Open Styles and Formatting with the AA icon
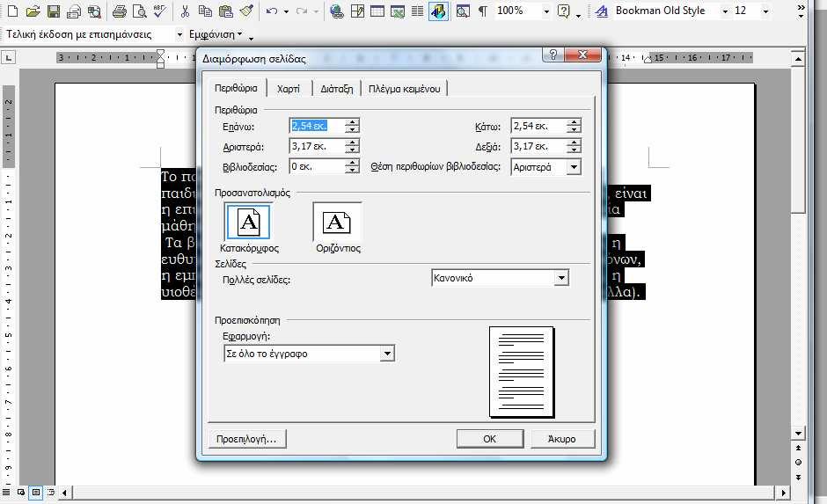This screenshot has height=504, width=827. [601, 11]
